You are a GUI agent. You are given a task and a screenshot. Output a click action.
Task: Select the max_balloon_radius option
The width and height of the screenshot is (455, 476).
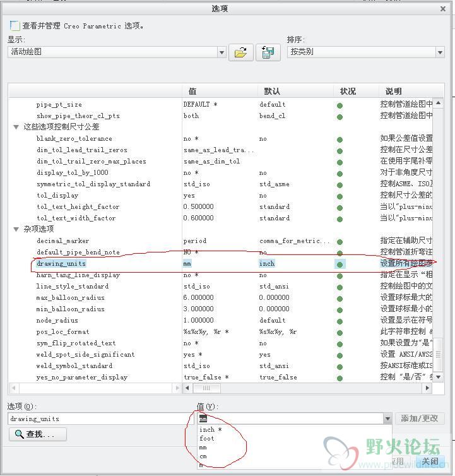(71, 298)
